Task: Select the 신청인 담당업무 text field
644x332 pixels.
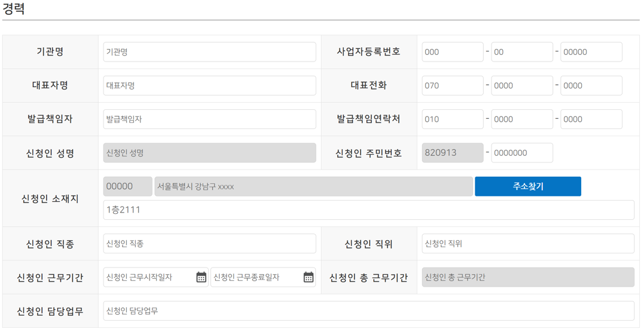Action: tap(368, 311)
